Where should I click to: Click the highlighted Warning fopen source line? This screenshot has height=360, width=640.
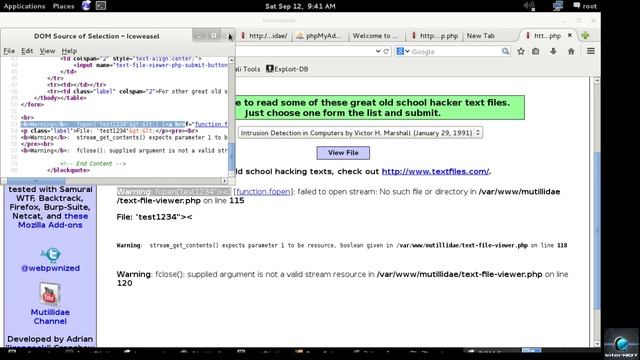124,124
